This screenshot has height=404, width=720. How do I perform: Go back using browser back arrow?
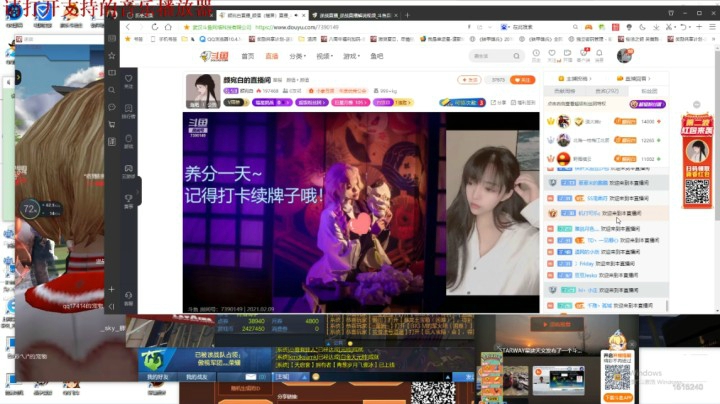pos(128,27)
